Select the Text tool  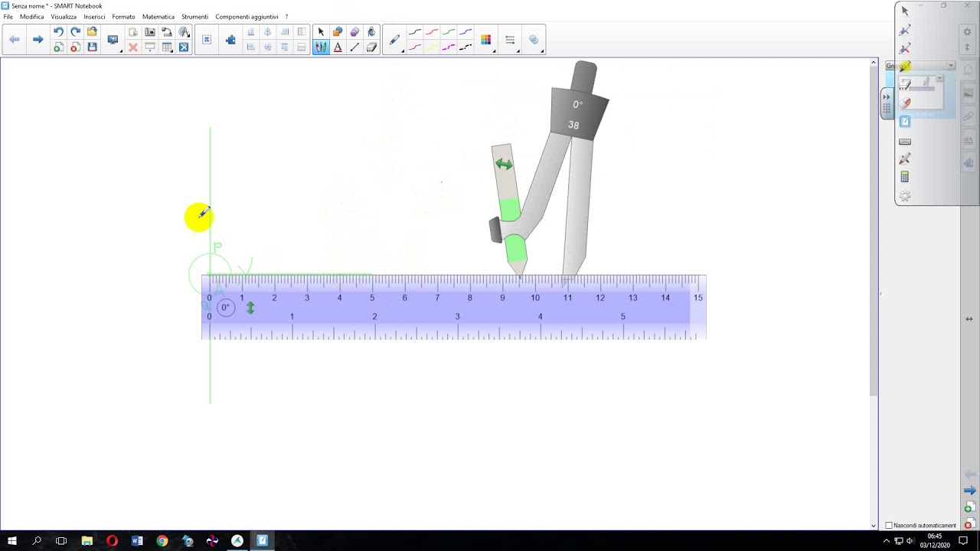coord(338,47)
